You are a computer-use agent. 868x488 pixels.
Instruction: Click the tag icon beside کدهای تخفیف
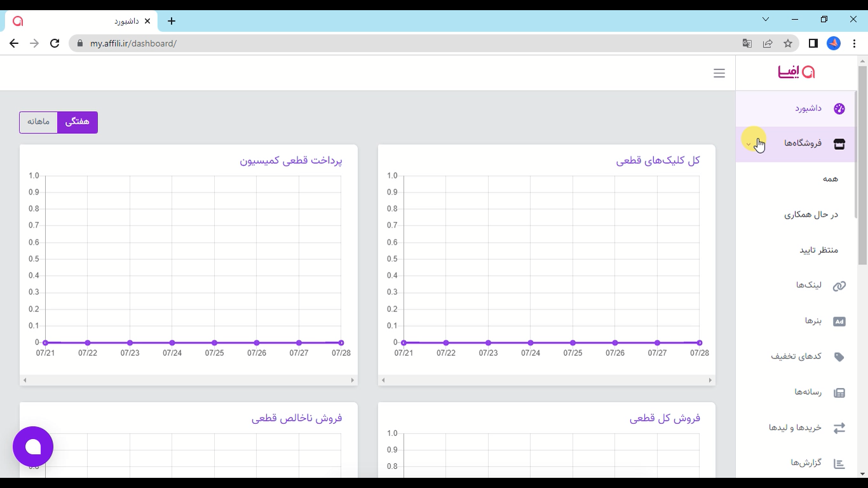pos(839,357)
